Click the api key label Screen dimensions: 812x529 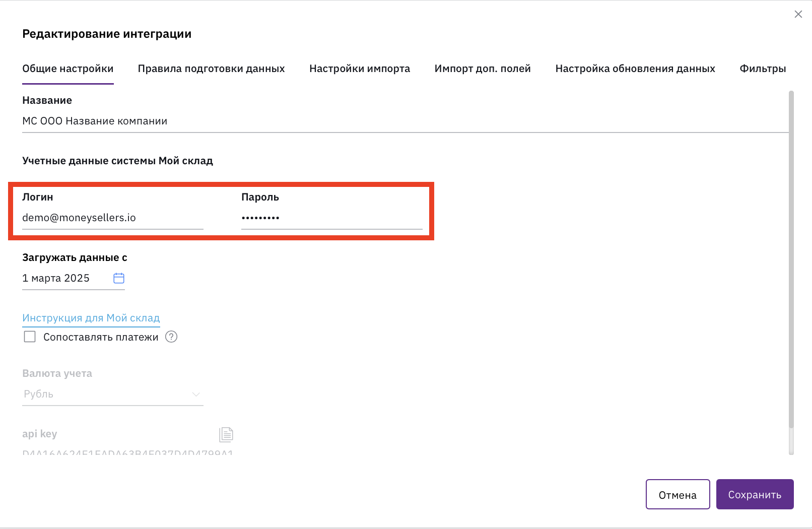point(40,434)
